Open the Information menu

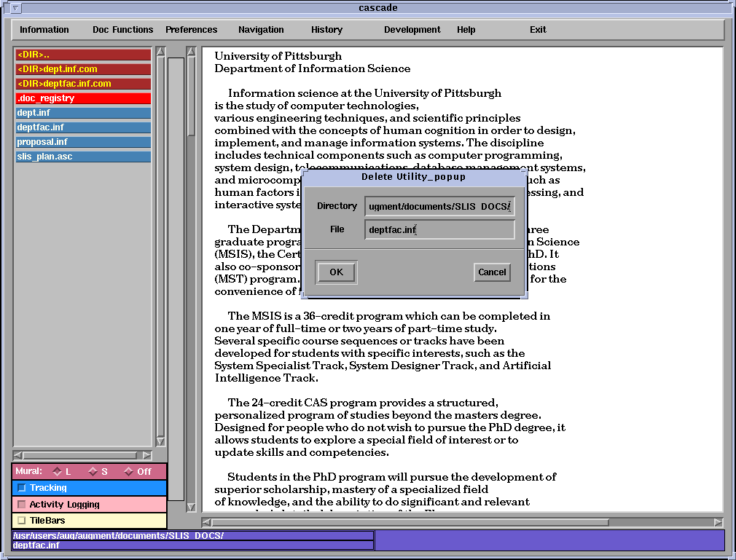(44, 30)
